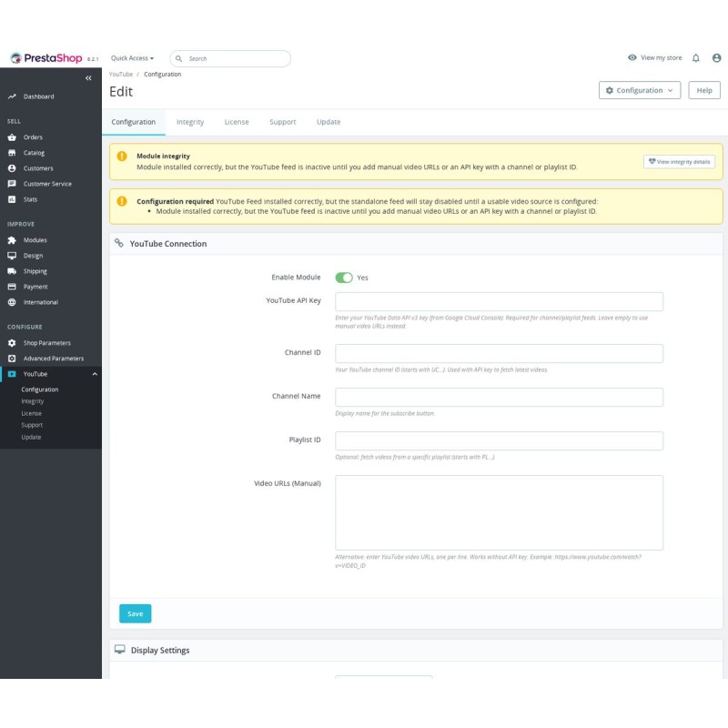Click the Design monitor icon
This screenshot has width=728, height=728.
[12, 256]
